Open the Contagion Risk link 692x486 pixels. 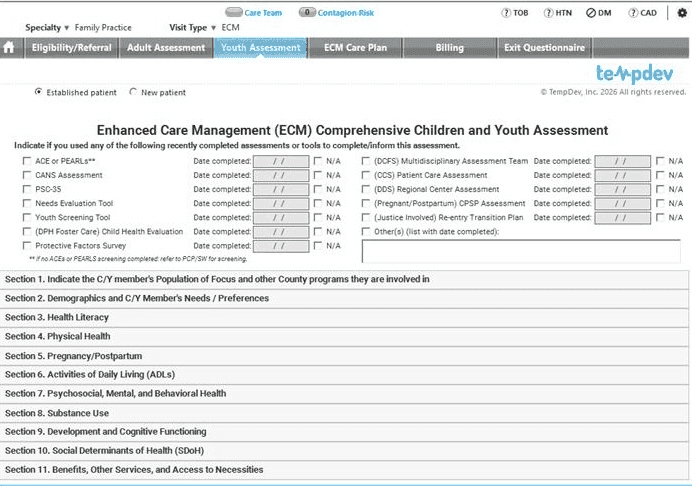[346, 13]
